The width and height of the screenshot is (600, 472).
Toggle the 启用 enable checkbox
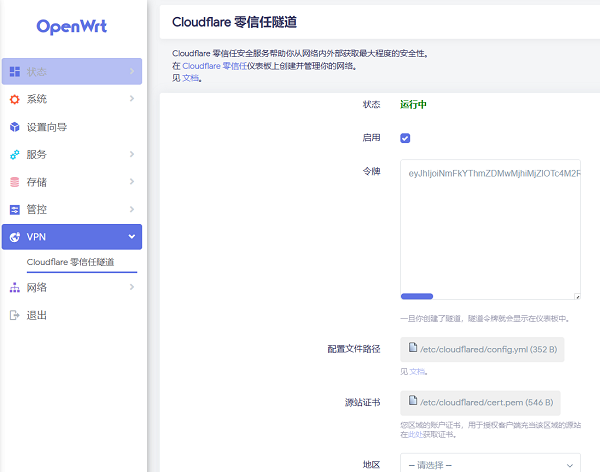[x=406, y=138]
